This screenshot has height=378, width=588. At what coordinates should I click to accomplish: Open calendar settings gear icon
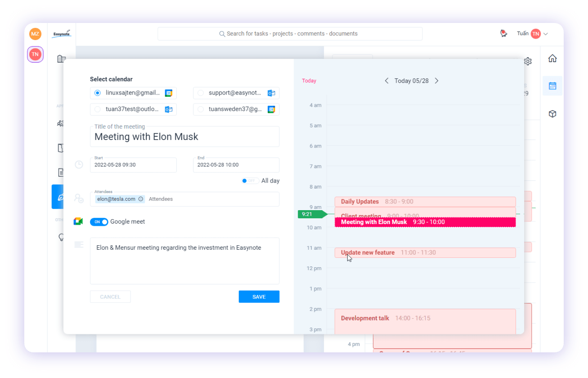click(528, 61)
